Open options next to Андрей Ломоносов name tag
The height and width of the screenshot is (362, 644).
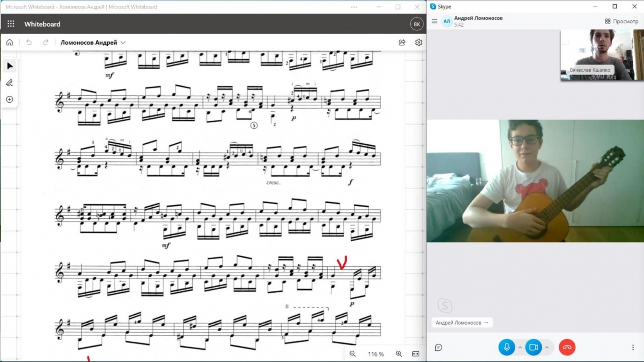point(486,323)
